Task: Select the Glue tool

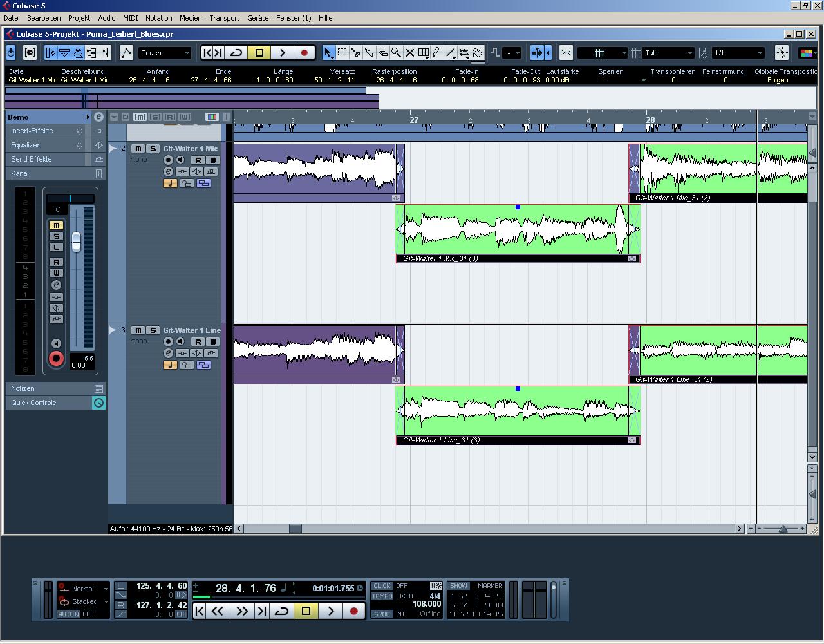Action: [x=370, y=53]
